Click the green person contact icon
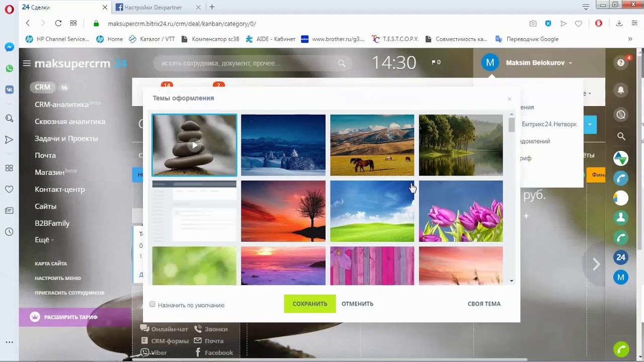The image size is (644, 362). (621, 218)
